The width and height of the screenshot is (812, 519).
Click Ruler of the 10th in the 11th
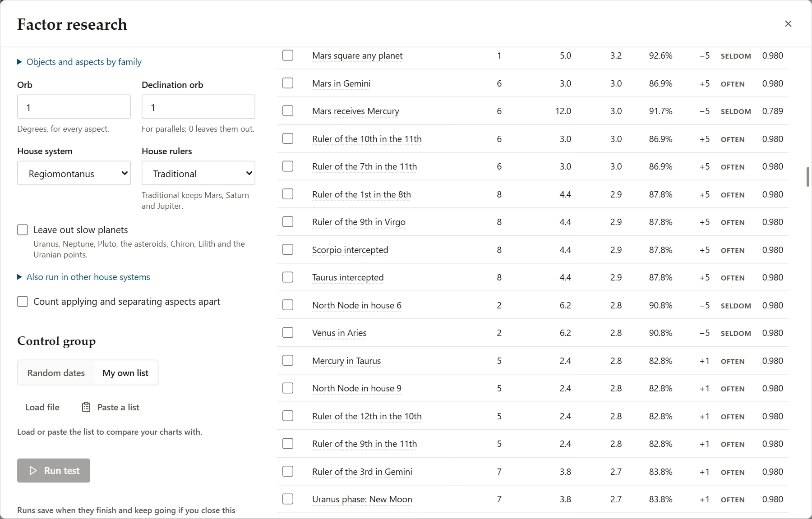click(367, 139)
